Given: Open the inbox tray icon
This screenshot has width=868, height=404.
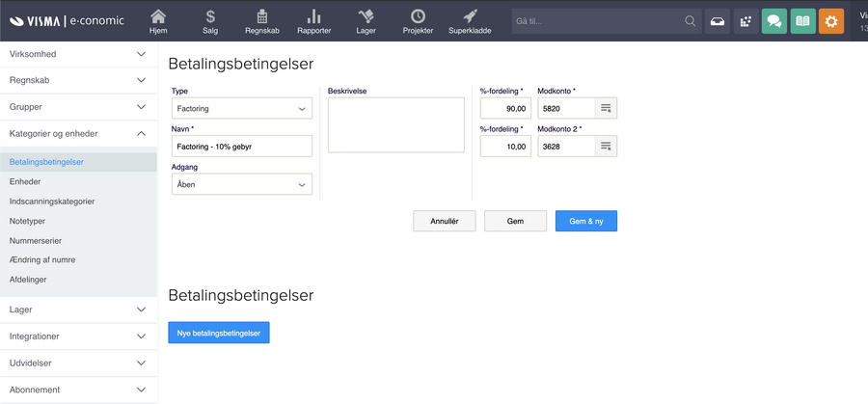Looking at the screenshot, I should [718, 21].
